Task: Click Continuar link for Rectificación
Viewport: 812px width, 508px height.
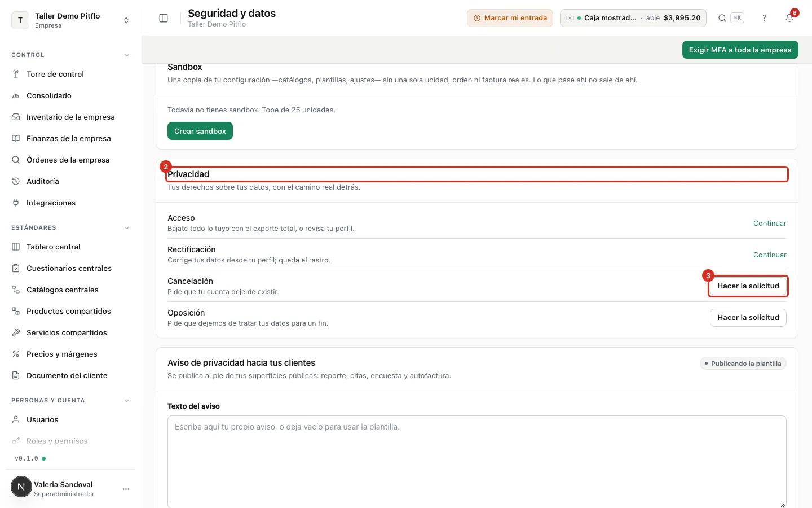Action: pyautogui.click(x=770, y=255)
